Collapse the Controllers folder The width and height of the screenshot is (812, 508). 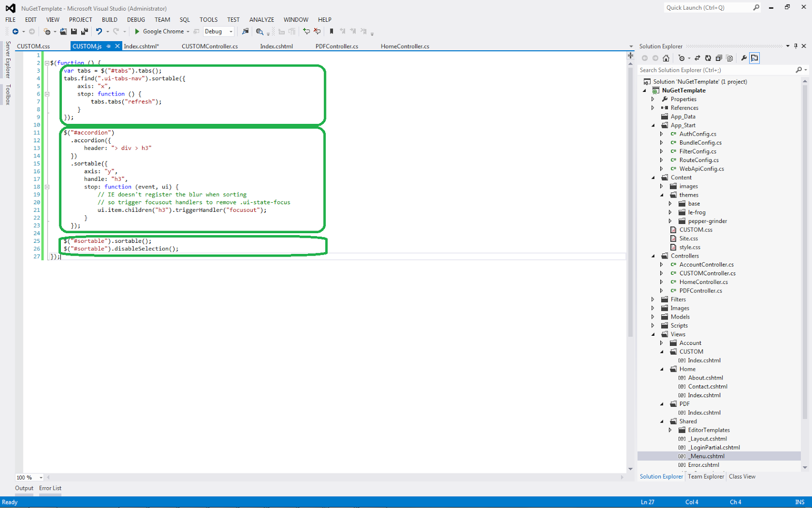pyautogui.click(x=654, y=256)
